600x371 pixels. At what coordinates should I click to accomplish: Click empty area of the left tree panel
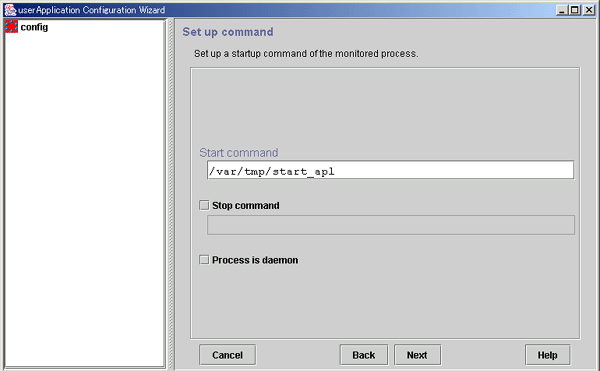pyautogui.click(x=84, y=199)
